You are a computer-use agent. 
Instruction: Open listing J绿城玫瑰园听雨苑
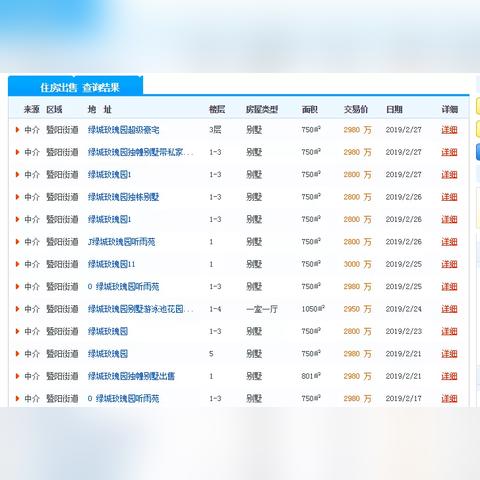(121, 242)
